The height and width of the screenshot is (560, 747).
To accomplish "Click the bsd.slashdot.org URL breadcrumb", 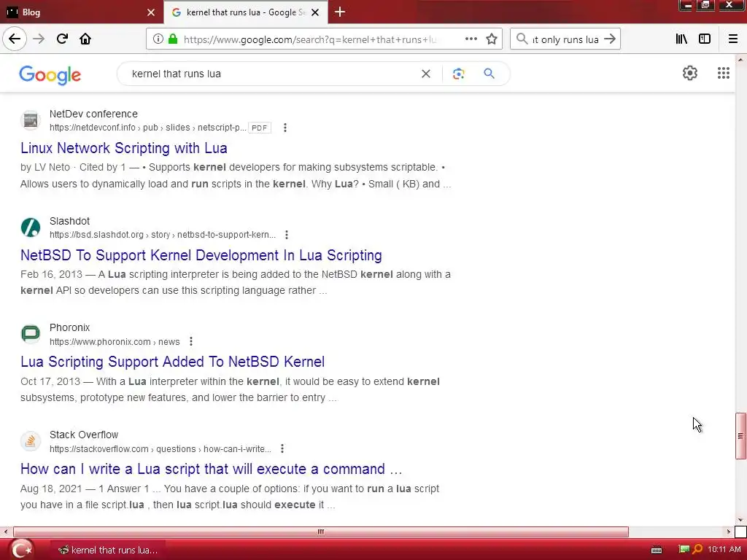I will [x=163, y=235].
